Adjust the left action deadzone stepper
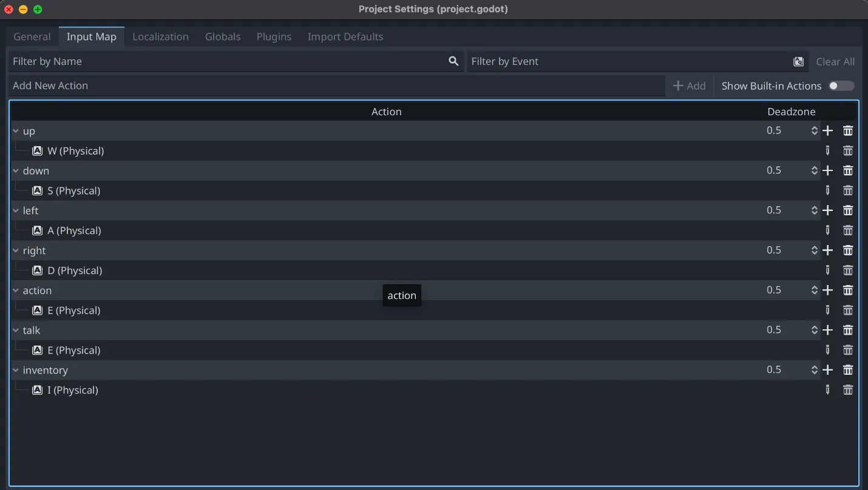This screenshot has height=490, width=868. [815, 210]
